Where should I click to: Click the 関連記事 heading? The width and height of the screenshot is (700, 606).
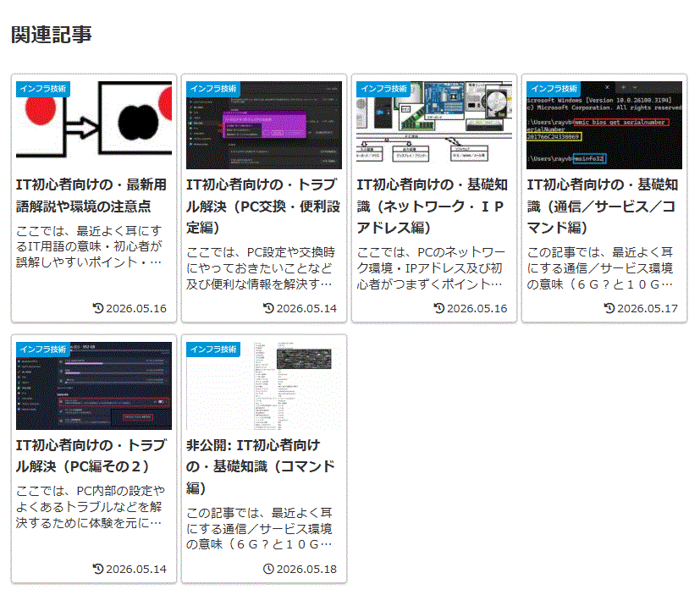click(x=52, y=35)
